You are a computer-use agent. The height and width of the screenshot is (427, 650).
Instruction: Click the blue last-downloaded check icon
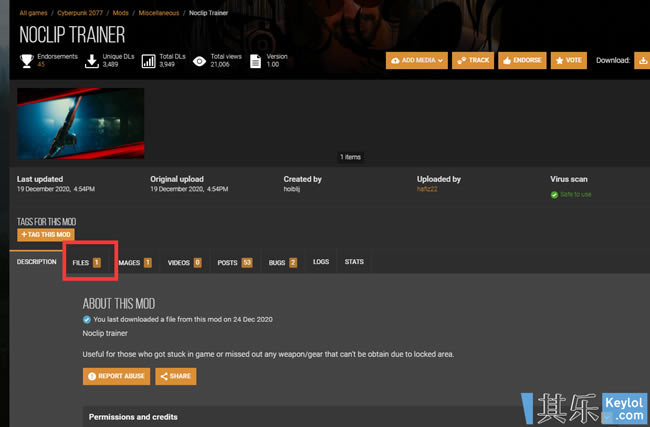tap(87, 319)
